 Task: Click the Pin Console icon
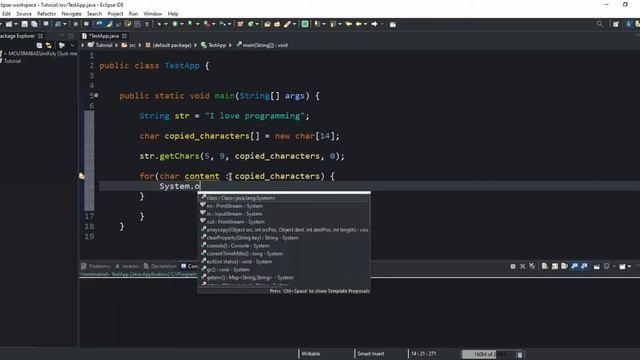(597, 267)
